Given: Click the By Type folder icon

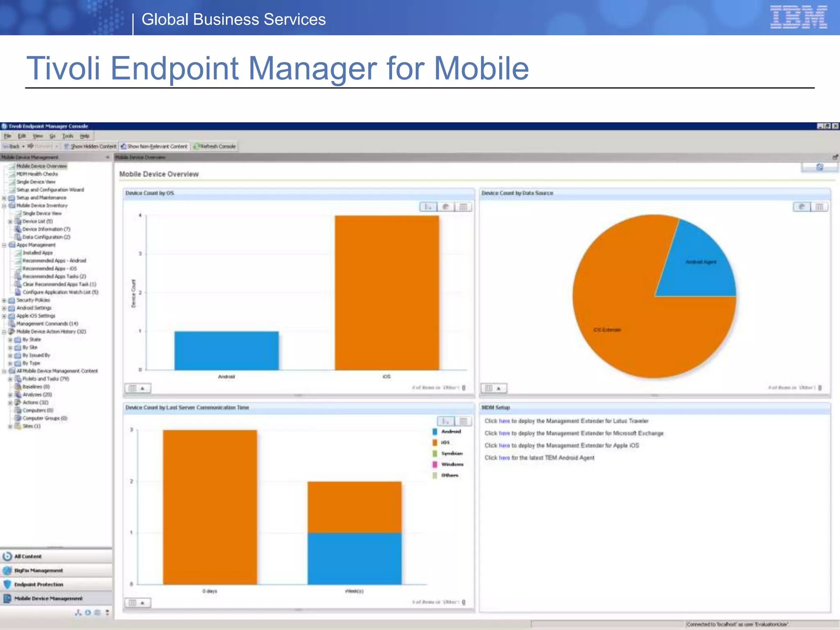Looking at the screenshot, I should tap(18, 363).
